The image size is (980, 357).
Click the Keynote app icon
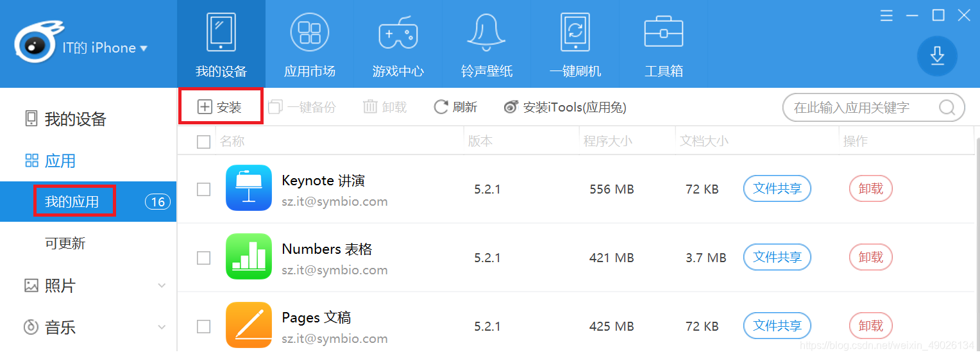(249, 188)
